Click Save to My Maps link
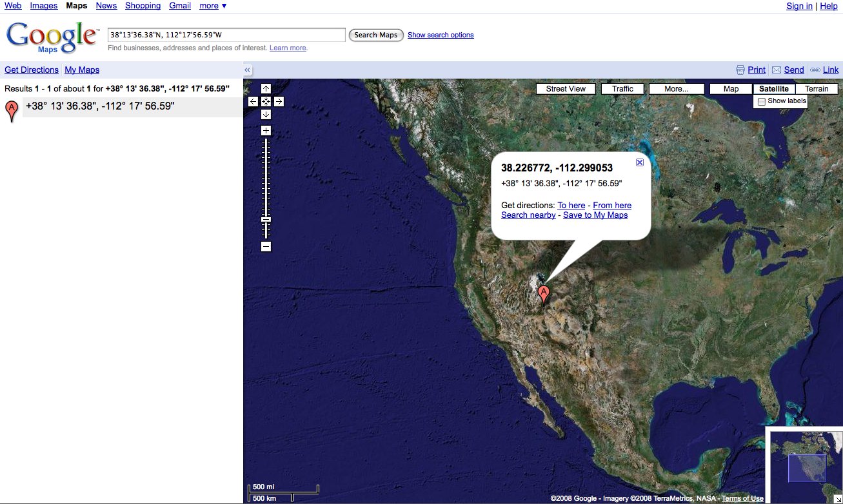Image resolution: width=843 pixels, height=504 pixels. pyautogui.click(x=595, y=215)
